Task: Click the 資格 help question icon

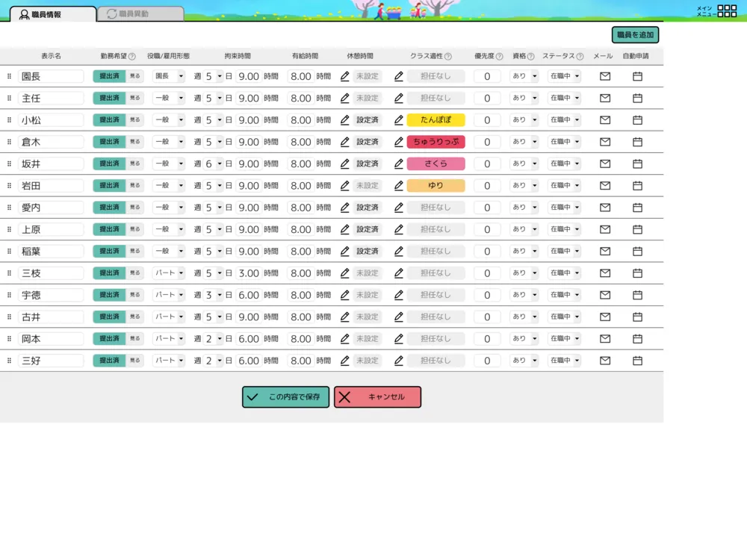Action: [530, 56]
